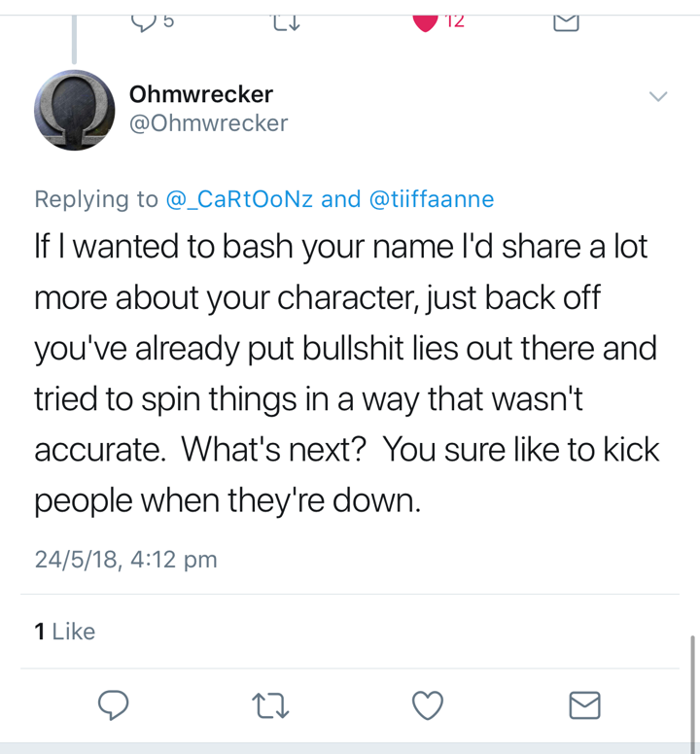This screenshot has width=700, height=754.
Task: Retweet Ohmwrecker's tweet using retweet icon
Action: pos(270,705)
